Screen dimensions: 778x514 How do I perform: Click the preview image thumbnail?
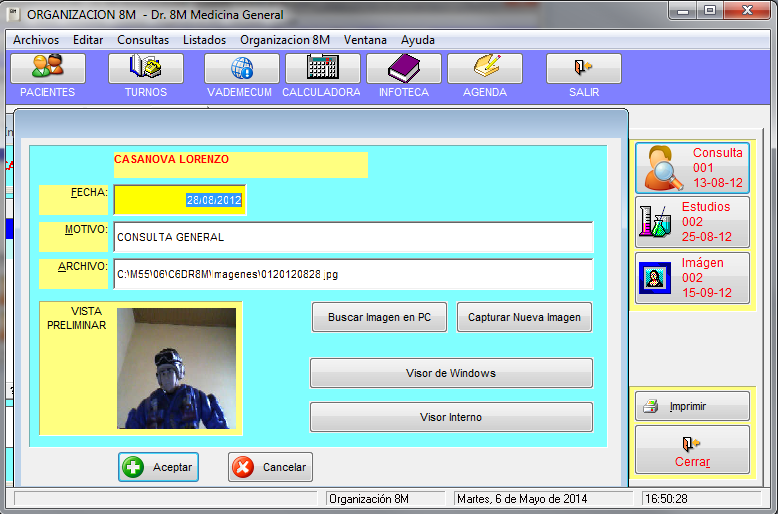click(x=176, y=368)
